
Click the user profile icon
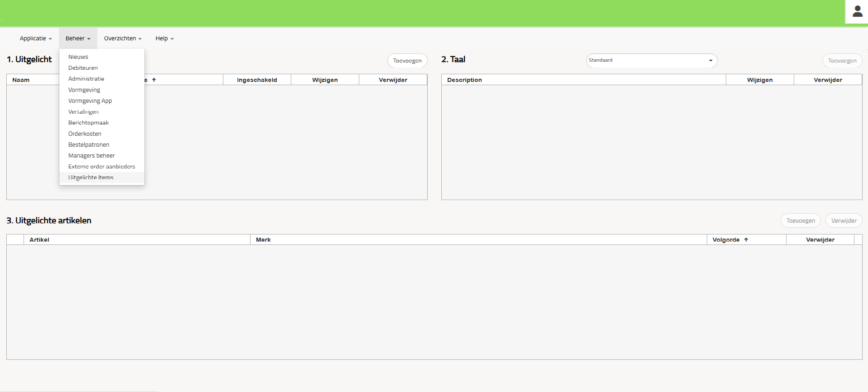click(x=857, y=12)
